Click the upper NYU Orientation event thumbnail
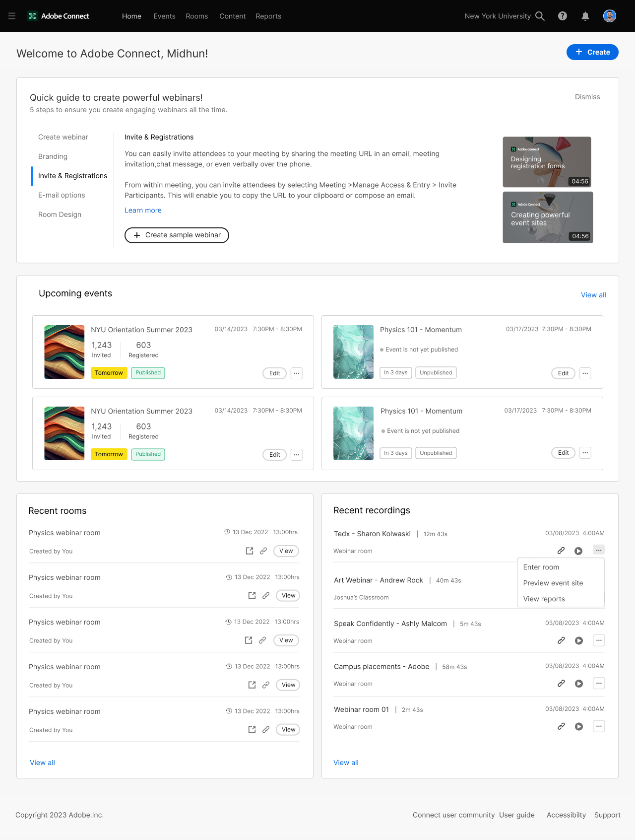The height and width of the screenshot is (840, 635). (64, 352)
